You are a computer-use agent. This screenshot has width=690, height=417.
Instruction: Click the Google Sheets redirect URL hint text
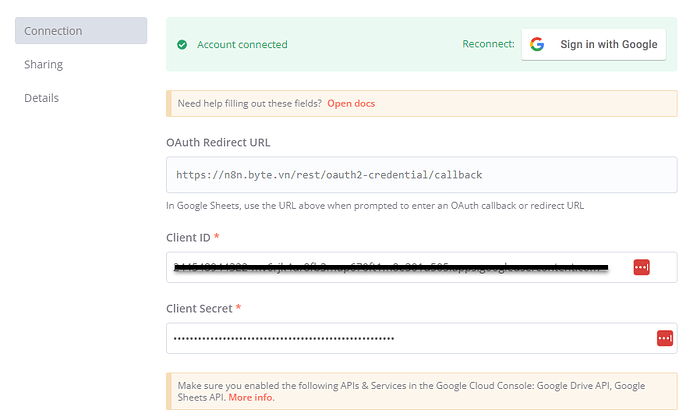coord(375,206)
